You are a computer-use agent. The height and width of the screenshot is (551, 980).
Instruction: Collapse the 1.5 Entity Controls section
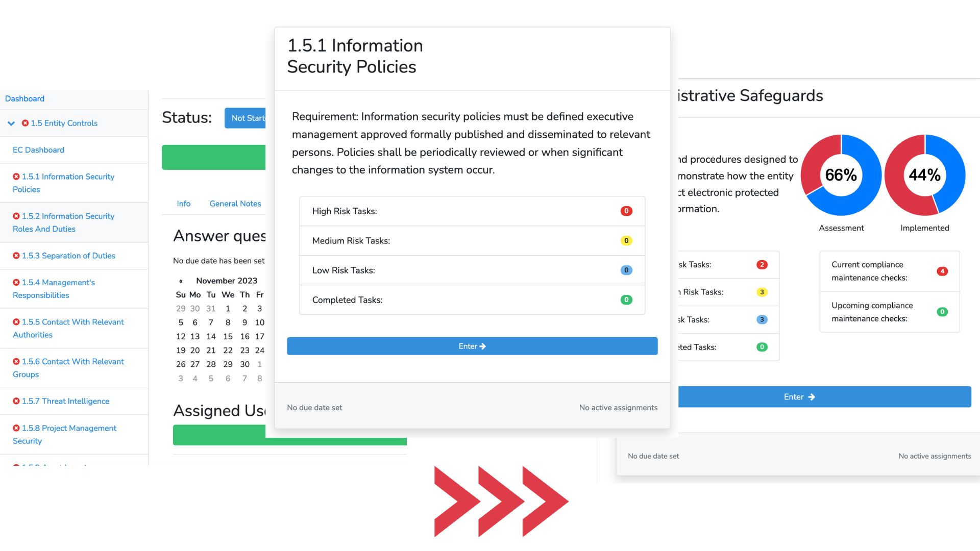point(11,123)
